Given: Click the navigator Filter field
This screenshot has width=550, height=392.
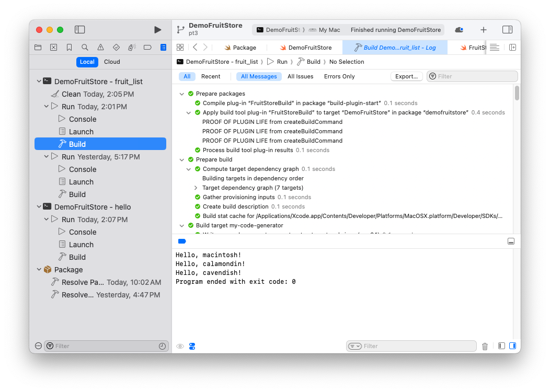Looking at the screenshot, I should [106, 346].
